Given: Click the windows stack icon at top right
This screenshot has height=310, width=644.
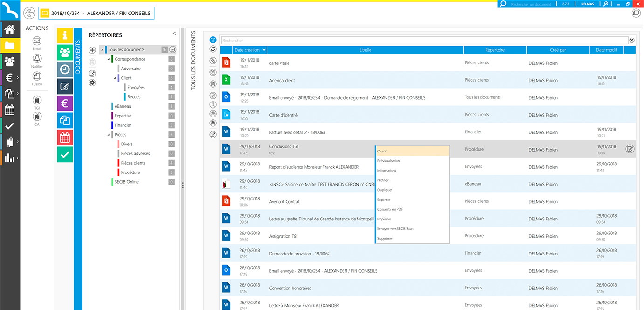Looking at the screenshot, I should [x=636, y=13].
